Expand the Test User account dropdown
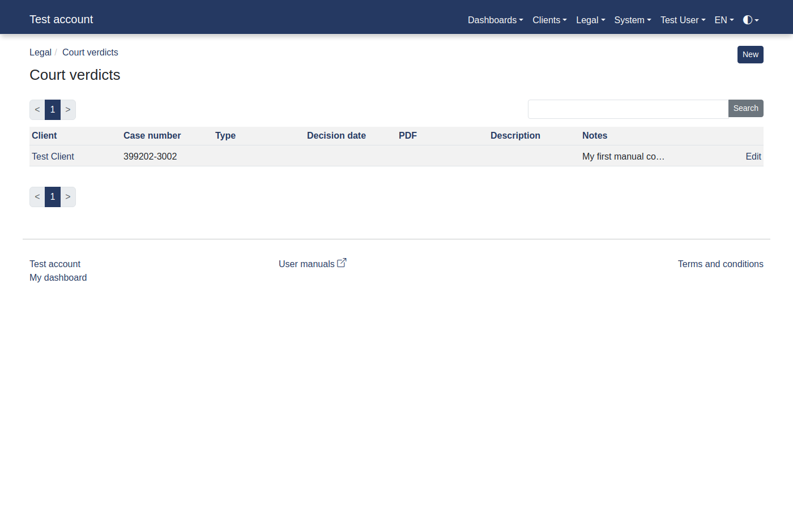 (683, 20)
